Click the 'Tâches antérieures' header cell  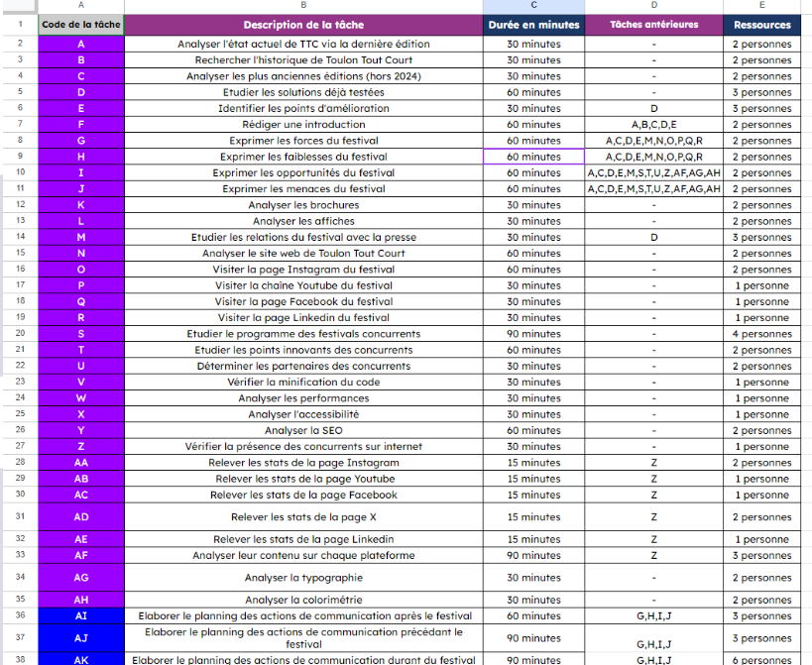pyautogui.click(x=654, y=25)
